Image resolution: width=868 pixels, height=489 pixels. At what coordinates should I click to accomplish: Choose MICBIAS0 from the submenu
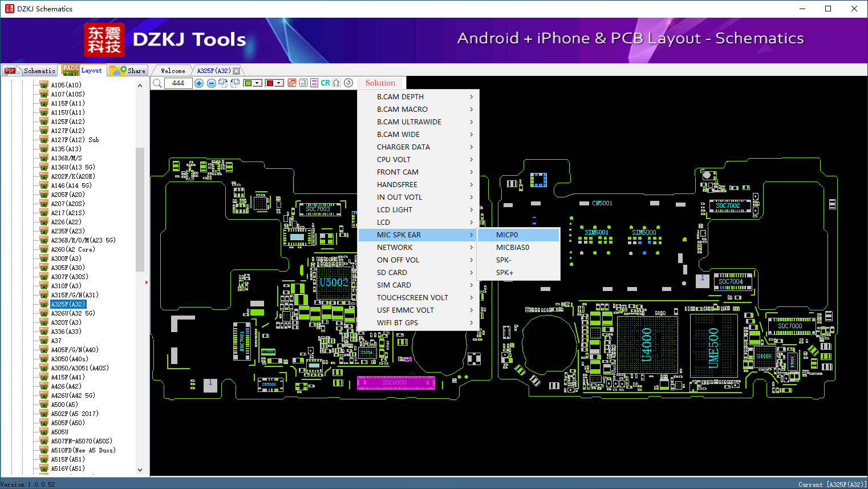[x=518, y=248]
